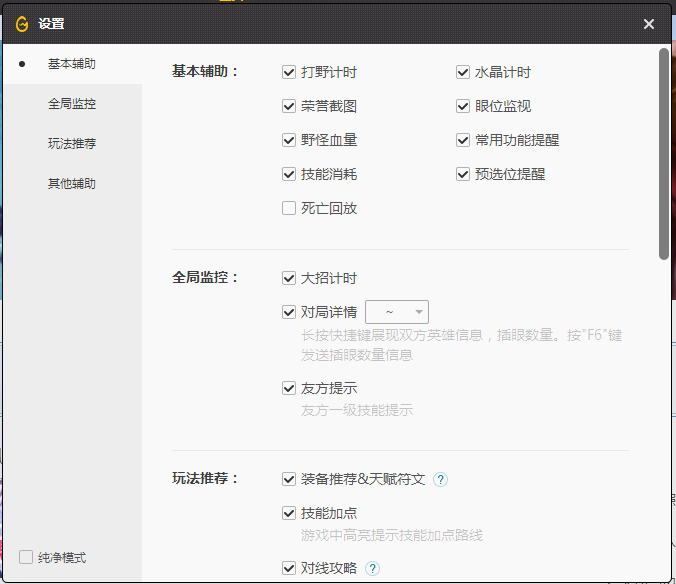Screen dimensions: 676x584
Task: Click help icon beside 对线攻略
Action: point(373,569)
